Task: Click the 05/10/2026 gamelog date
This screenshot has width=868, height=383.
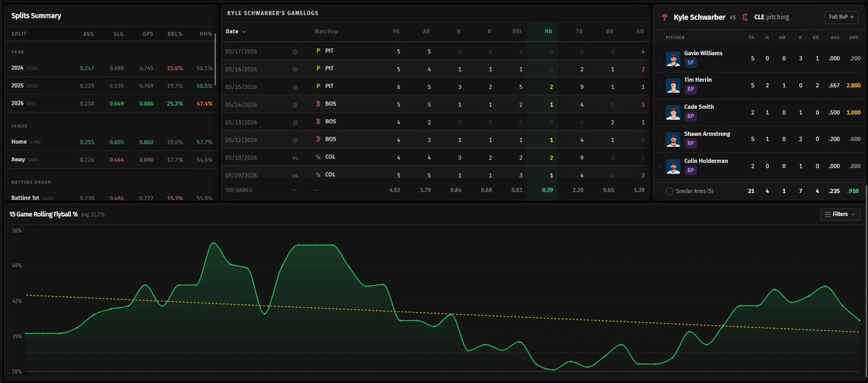Action: click(x=239, y=157)
